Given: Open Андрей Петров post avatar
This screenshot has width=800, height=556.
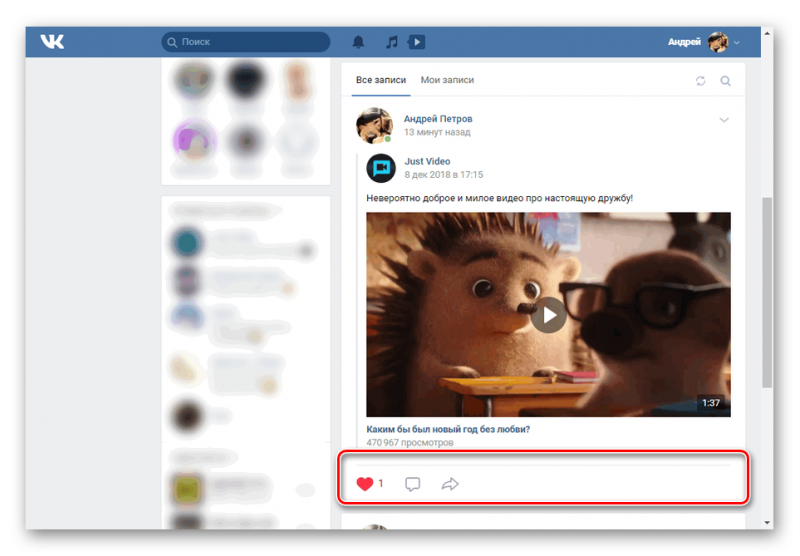Looking at the screenshot, I should [x=374, y=125].
